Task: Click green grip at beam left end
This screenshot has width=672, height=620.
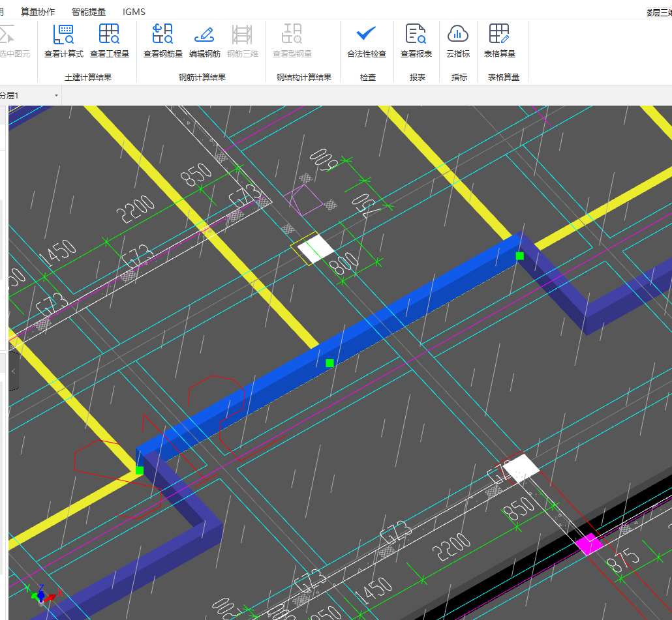Action: click(x=139, y=470)
